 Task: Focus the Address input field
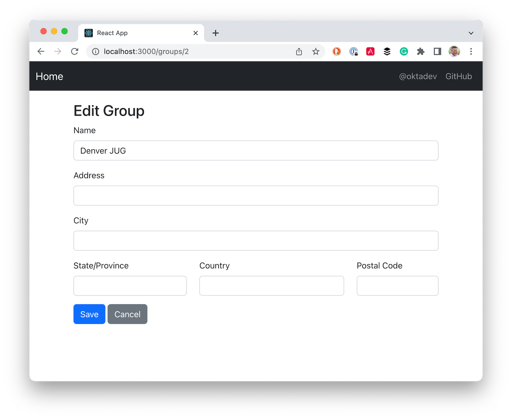pos(256,195)
